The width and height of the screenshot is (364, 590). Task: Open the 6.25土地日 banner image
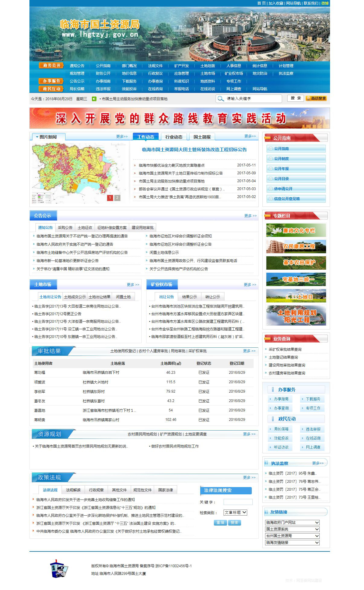click(x=296, y=296)
